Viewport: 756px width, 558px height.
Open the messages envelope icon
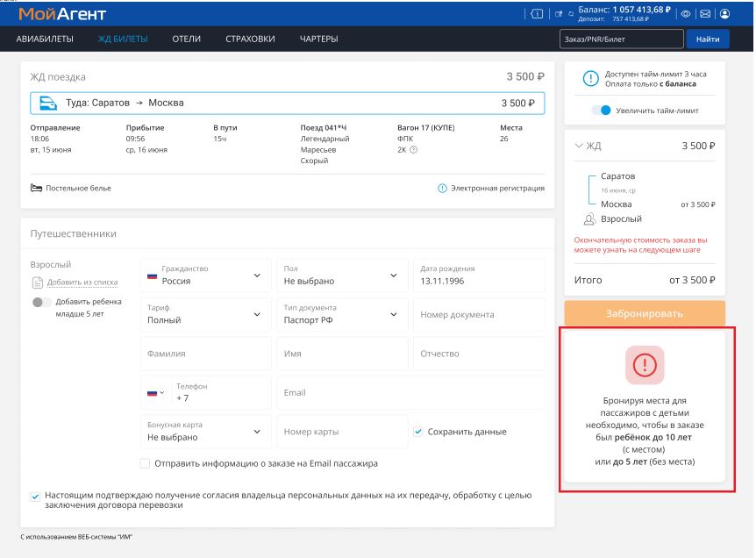tap(705, 14)
